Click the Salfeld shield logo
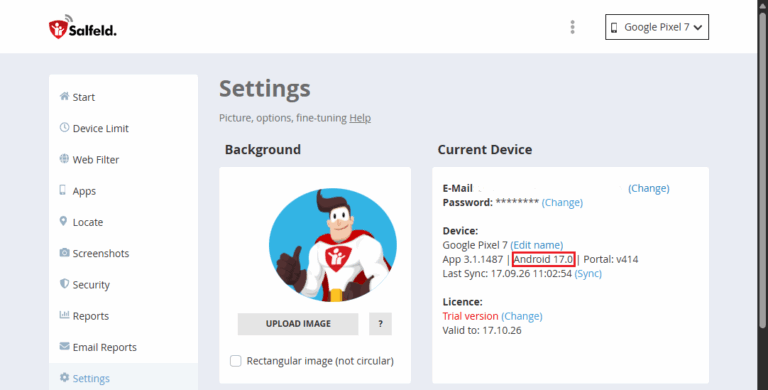Screen dimensions: 768x390 pos(58,29)
